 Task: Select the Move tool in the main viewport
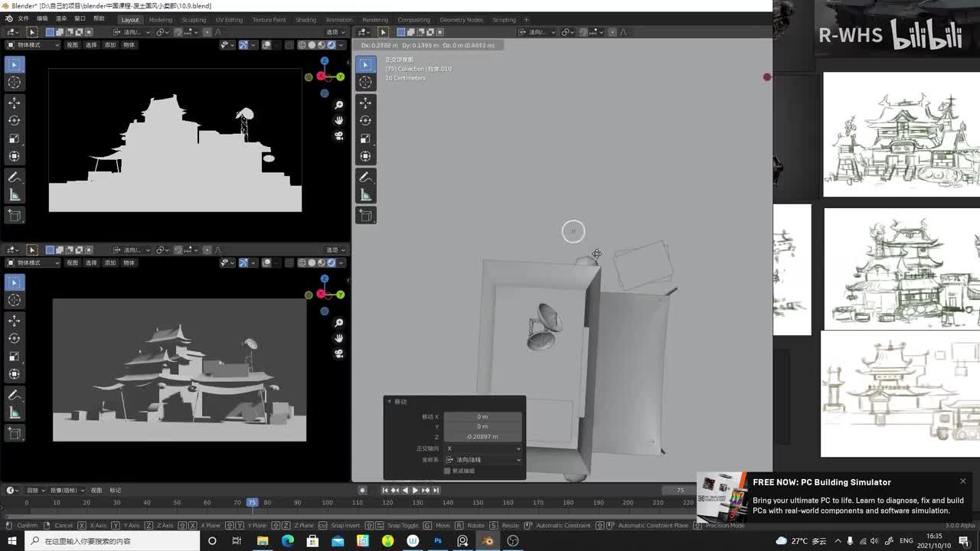tap(365, 103)
